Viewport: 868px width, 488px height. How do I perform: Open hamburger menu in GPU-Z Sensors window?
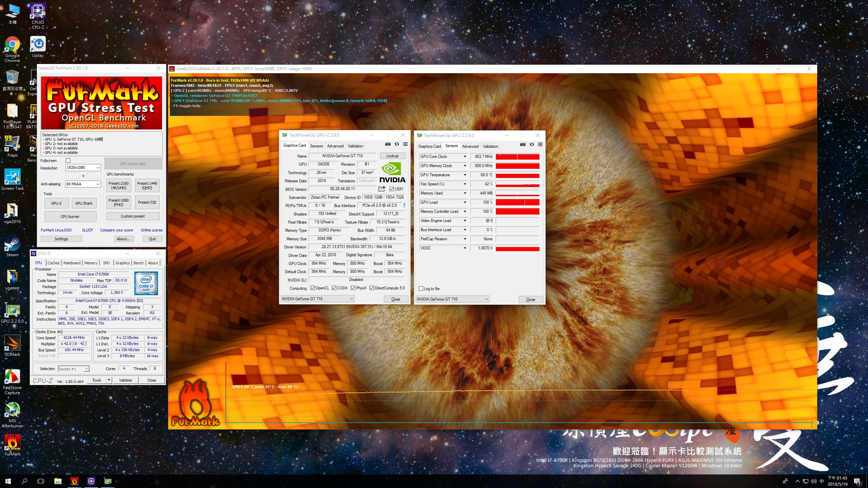(x=540, y=144)
